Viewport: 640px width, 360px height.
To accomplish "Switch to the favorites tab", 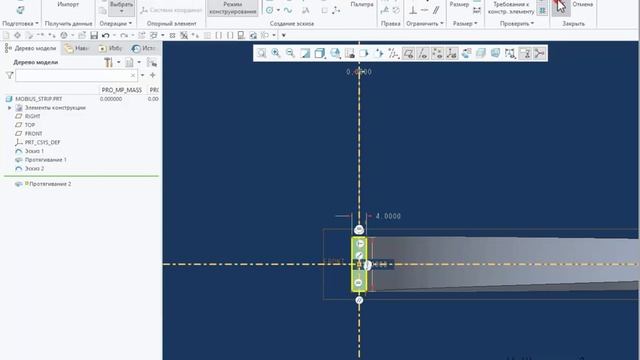I will (x=110, y=48).
